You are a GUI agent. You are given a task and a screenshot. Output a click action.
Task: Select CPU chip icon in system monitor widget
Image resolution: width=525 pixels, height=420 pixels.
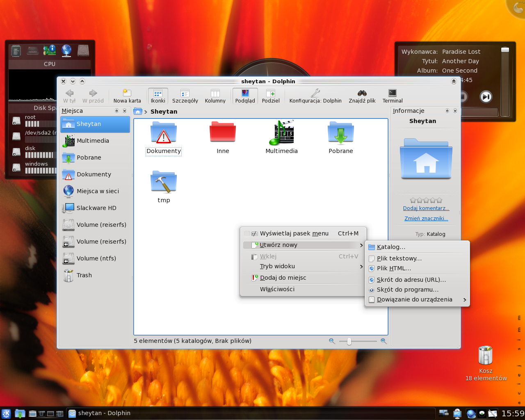pyautogui.click(x=16, y=51)
